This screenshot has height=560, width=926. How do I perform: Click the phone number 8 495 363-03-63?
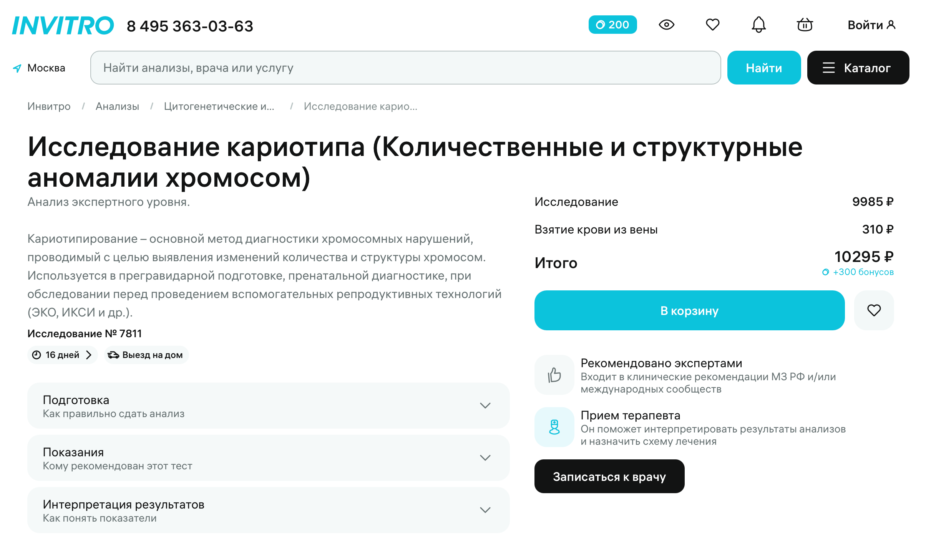click(x=190, y=26)
